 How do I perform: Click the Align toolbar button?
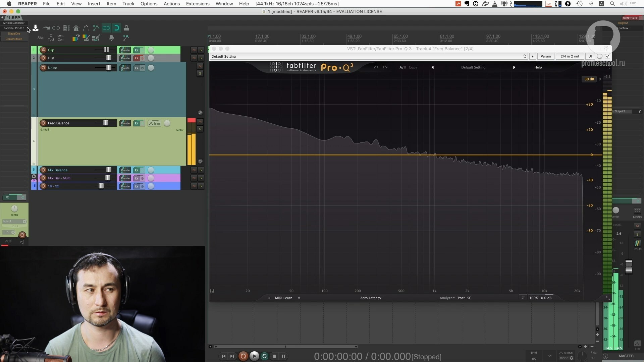(41, 38)
